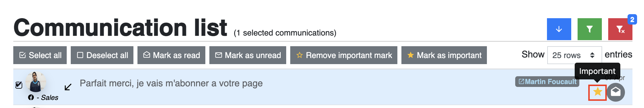Click the Deselect all button
This screenshot has width=644, height=108.
point(102,55)
